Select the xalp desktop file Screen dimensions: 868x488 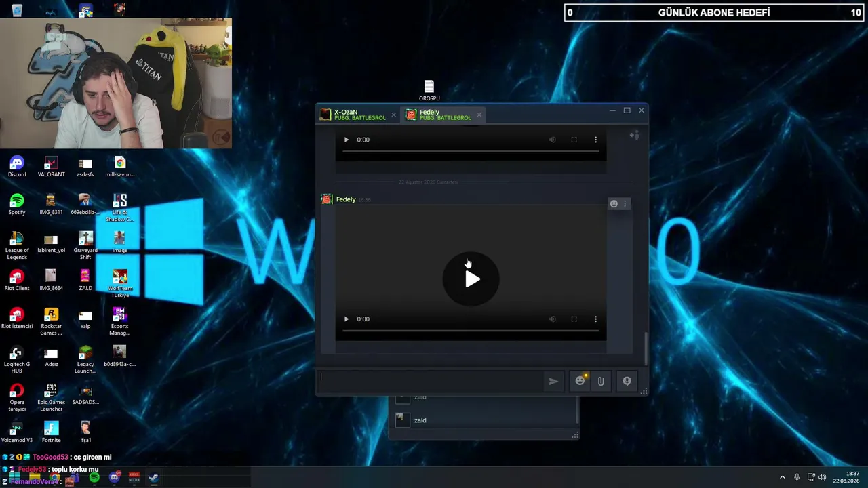coord(85,319)
